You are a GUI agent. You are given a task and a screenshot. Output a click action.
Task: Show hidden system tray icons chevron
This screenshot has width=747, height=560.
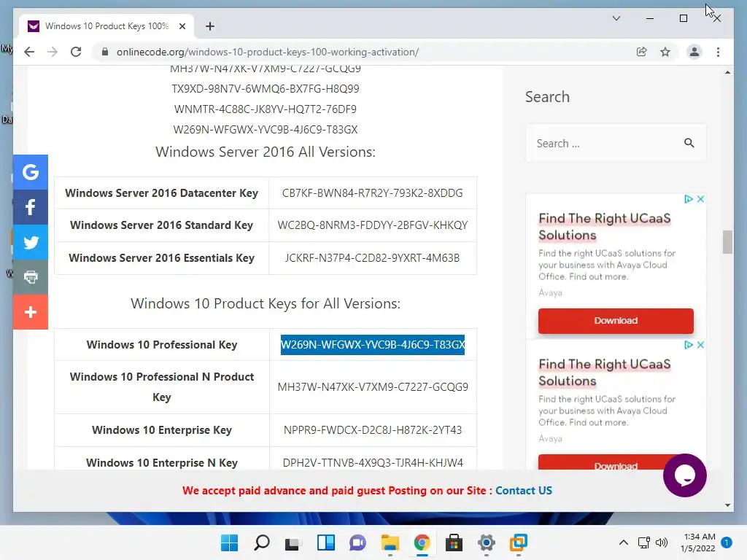623,542
